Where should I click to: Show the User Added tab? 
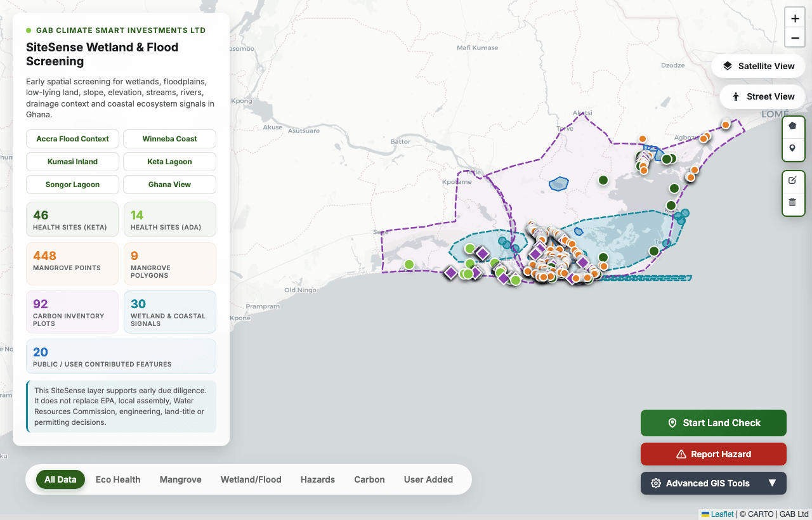coord(429,479)
